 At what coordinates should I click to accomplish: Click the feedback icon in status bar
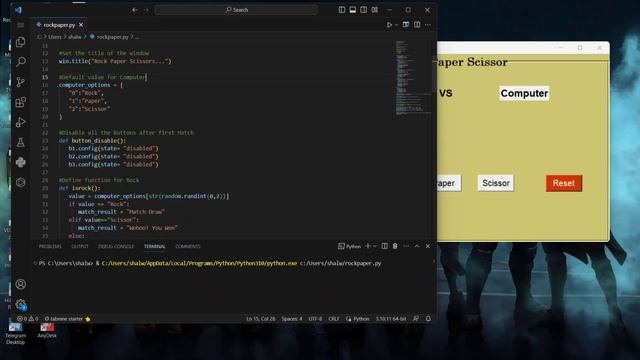pyautogui.click(x=416, y=319)
